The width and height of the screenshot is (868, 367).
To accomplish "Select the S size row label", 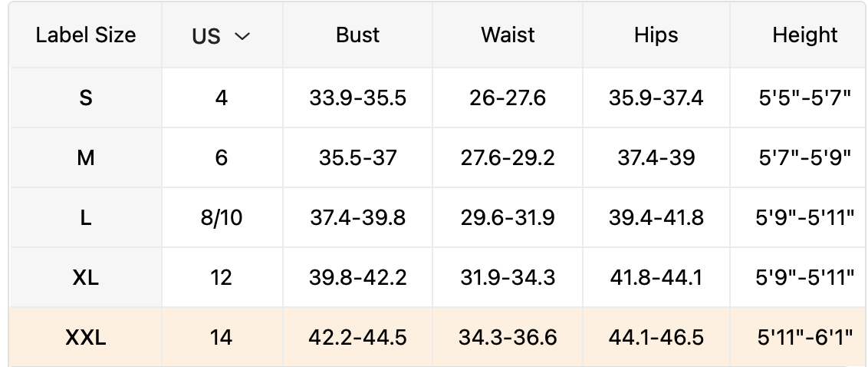I will pos(86,98).
